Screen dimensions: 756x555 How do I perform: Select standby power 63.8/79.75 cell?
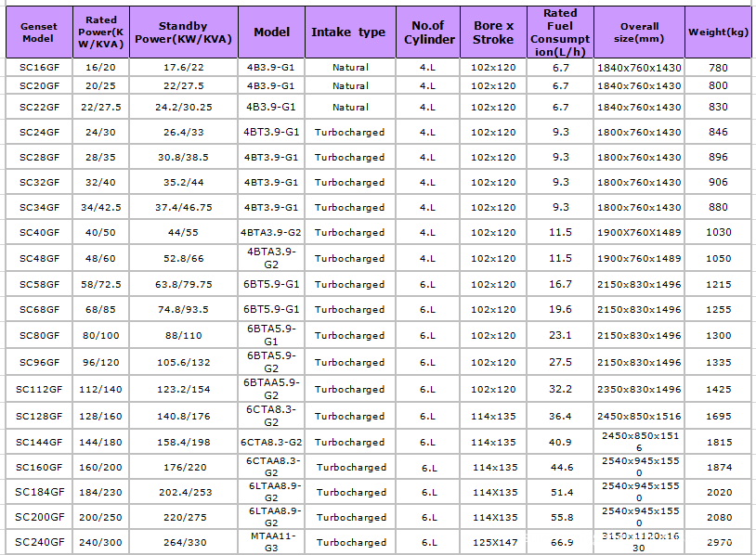pos(183,284)
